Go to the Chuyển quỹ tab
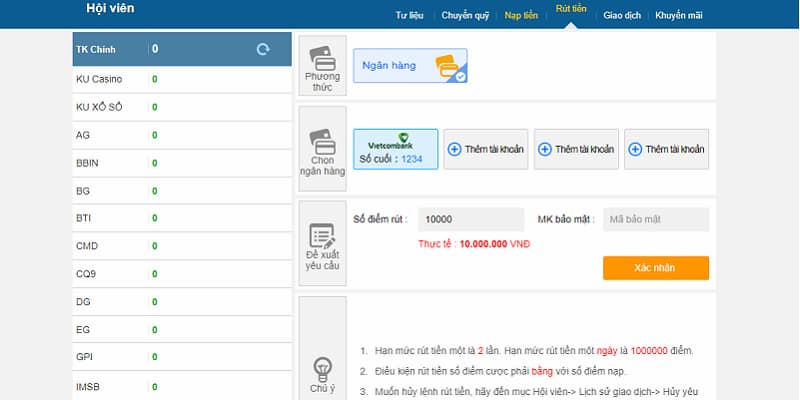The image size is (800, 400). [x=465, y=15]
